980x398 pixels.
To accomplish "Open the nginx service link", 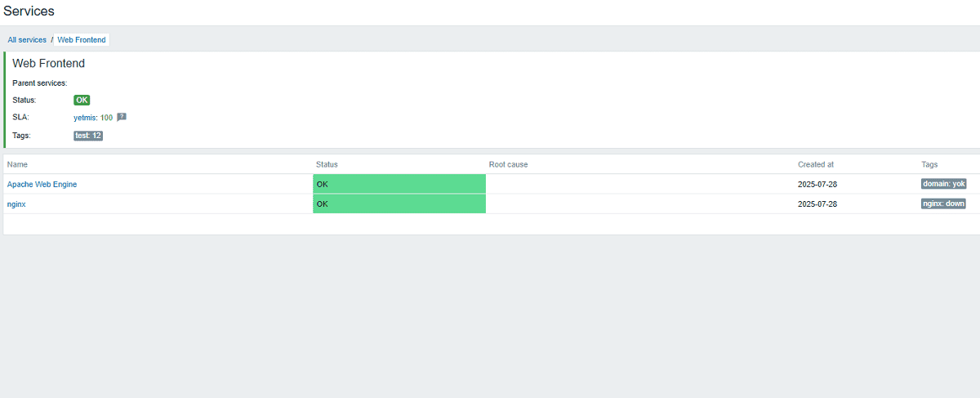I will [x=16, y=204].
